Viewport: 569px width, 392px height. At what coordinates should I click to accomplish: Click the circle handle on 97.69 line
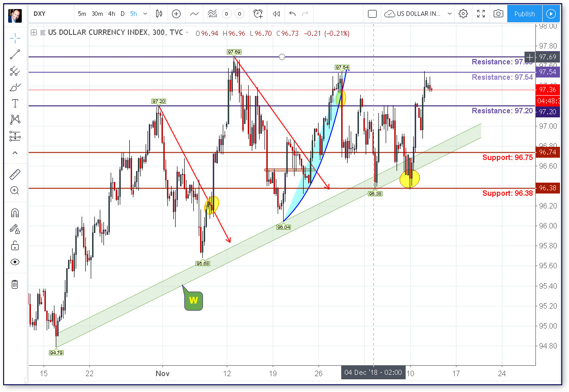[x=282, y=57]
